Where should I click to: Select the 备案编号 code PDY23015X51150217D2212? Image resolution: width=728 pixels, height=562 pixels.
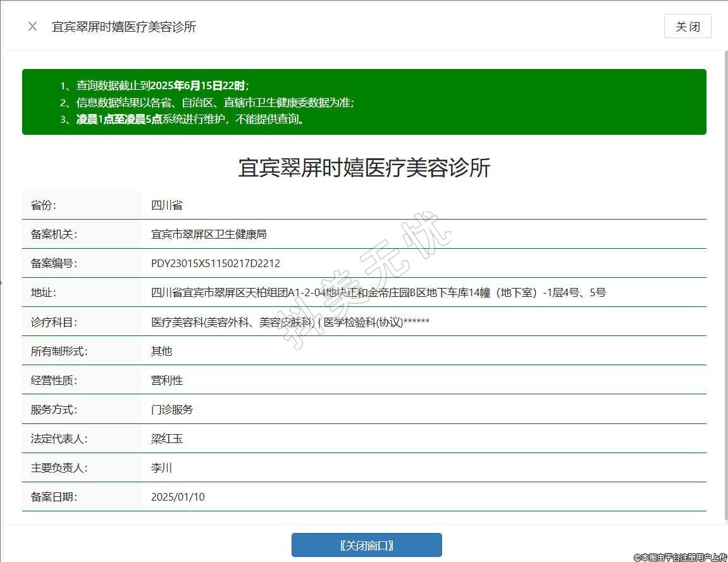pyautogui.click(x=215, y=263)
